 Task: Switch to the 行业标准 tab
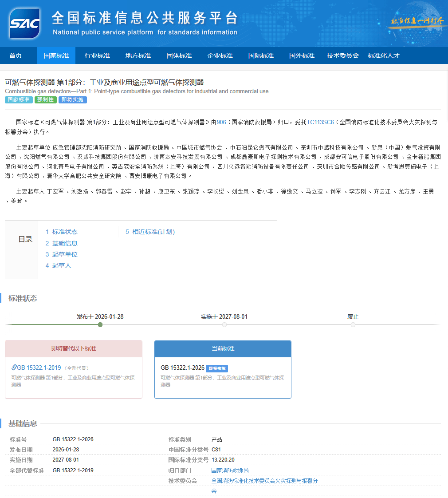(x=97, y=55)
